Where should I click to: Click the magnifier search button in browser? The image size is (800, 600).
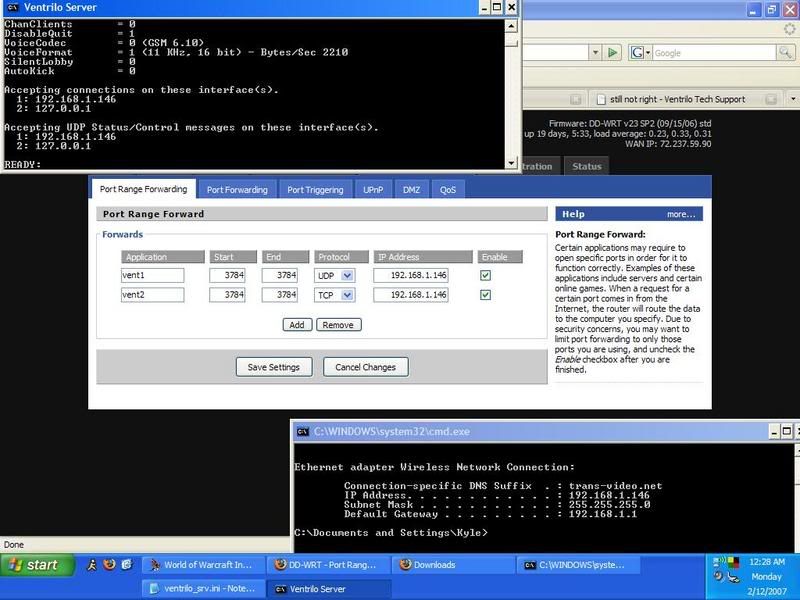[x=785, y=52]
